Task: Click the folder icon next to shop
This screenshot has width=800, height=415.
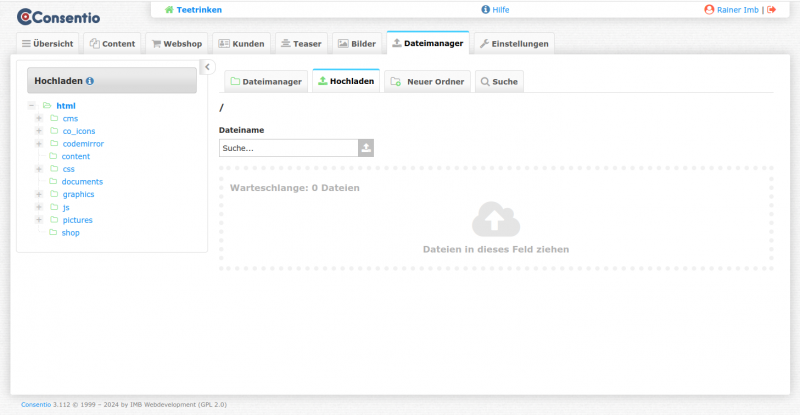Action: (x=54, y=233)
